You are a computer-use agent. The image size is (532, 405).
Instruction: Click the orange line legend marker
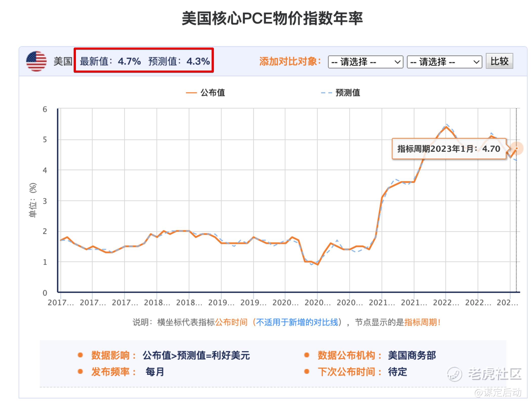tap(191, 93)
